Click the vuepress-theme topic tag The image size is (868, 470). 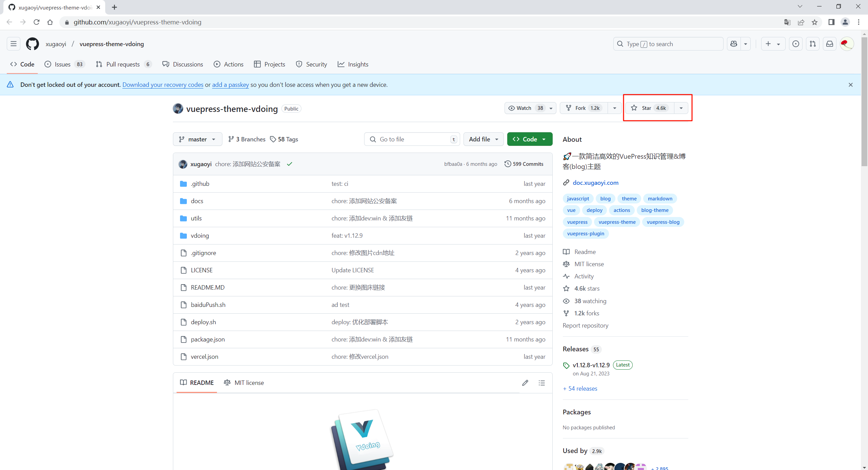point(617,222)
